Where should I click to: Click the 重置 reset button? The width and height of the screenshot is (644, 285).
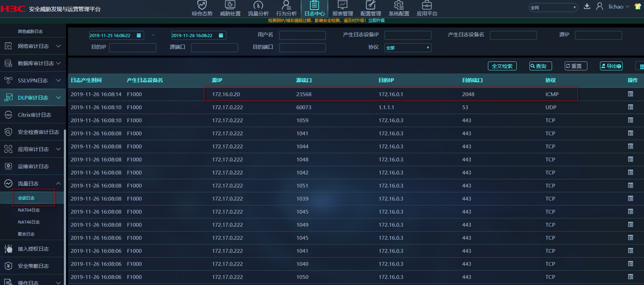point(575,66)
